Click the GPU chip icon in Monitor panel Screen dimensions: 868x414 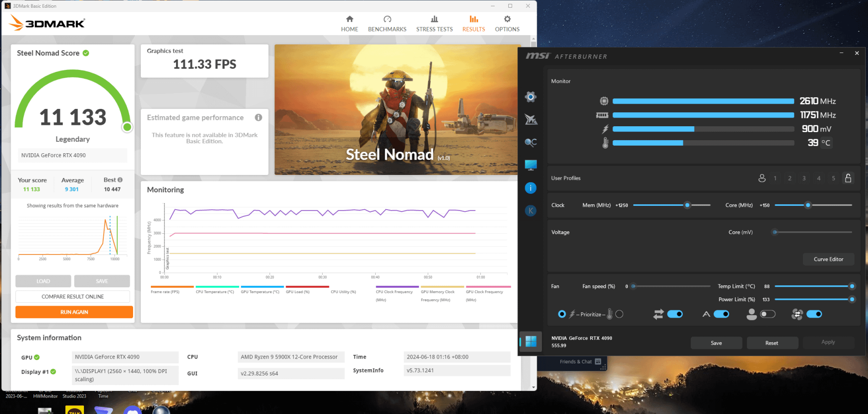(604, 101)
